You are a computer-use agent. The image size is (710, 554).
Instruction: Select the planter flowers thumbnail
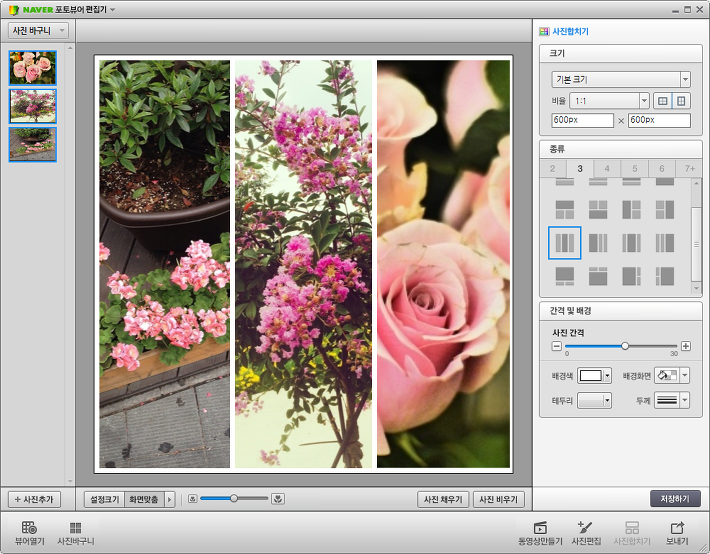(33, 145)
